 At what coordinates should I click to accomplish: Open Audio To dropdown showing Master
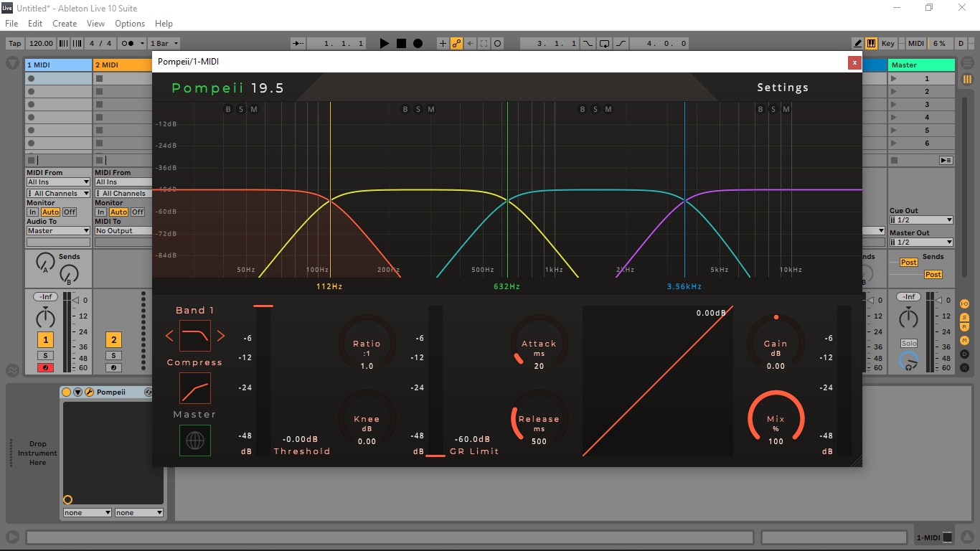(x=59, y=231)
